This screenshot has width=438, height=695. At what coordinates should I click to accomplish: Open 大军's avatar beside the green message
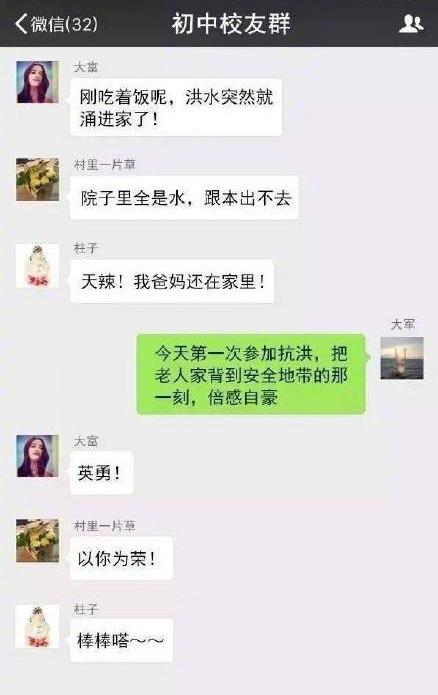tap(402, 358)
